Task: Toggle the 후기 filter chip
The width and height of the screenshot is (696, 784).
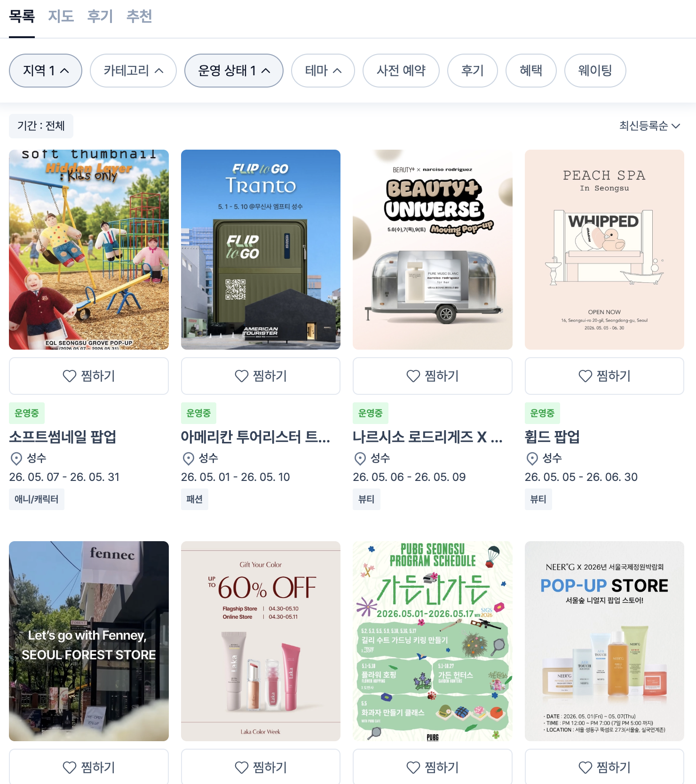Action: pos(473,71)
